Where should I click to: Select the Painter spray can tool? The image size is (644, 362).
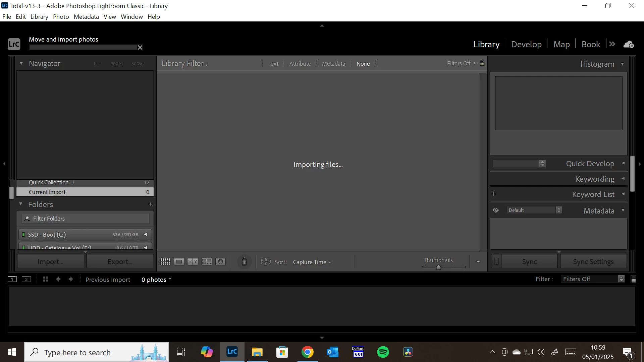click(244, 262)
